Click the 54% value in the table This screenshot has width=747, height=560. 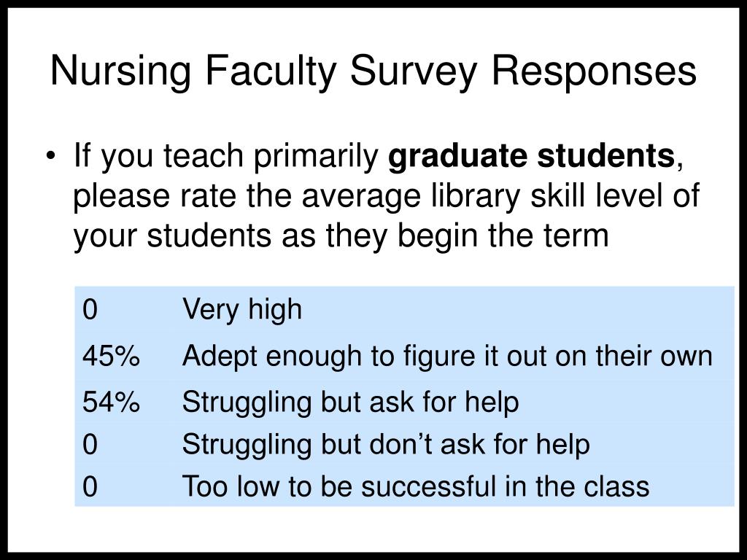pos(111,402)
